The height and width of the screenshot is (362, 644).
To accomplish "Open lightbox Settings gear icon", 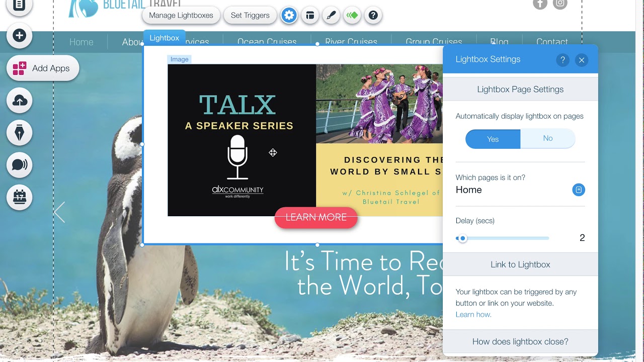I will click(289, 15).
